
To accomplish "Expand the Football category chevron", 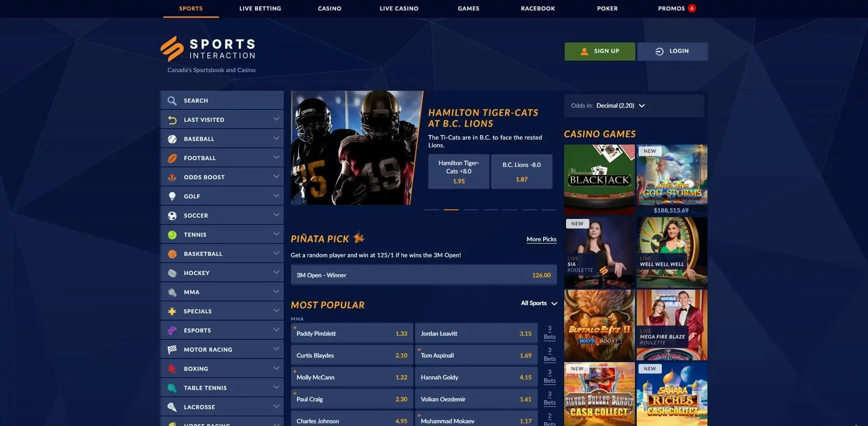I will click(x=276, y=157).
